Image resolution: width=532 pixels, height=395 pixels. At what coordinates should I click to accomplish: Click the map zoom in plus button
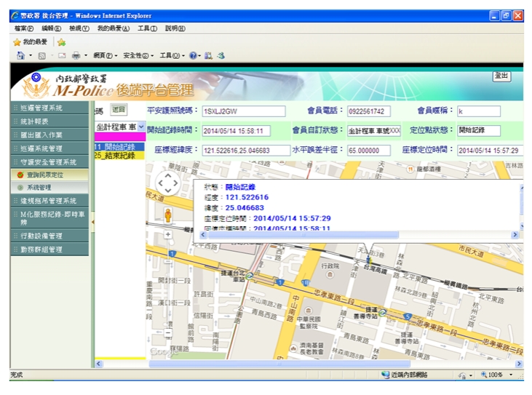coord(168,234)
